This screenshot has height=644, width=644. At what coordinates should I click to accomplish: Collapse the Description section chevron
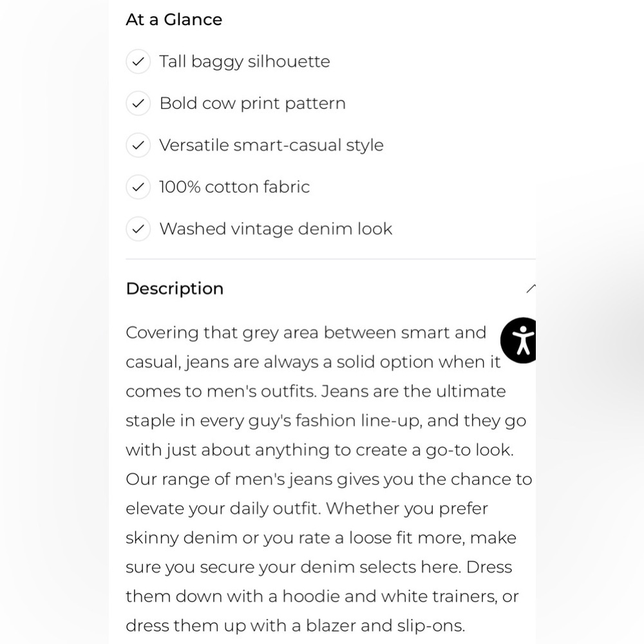point(531,289)
